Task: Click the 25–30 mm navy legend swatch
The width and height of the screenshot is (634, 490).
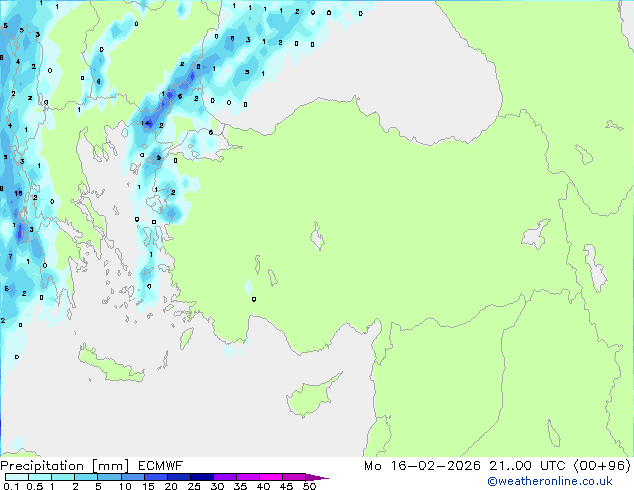Action: tap(201, 477)
